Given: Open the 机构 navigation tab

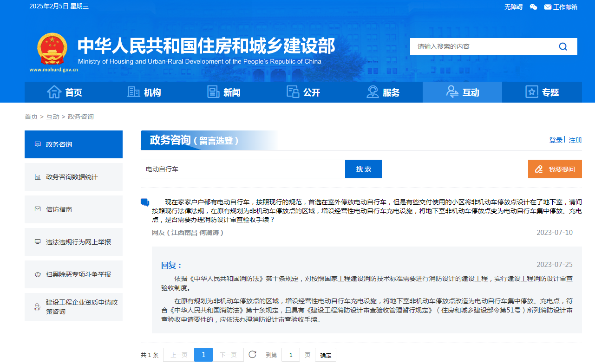Looking at the screenshot, I should (144, 92).
